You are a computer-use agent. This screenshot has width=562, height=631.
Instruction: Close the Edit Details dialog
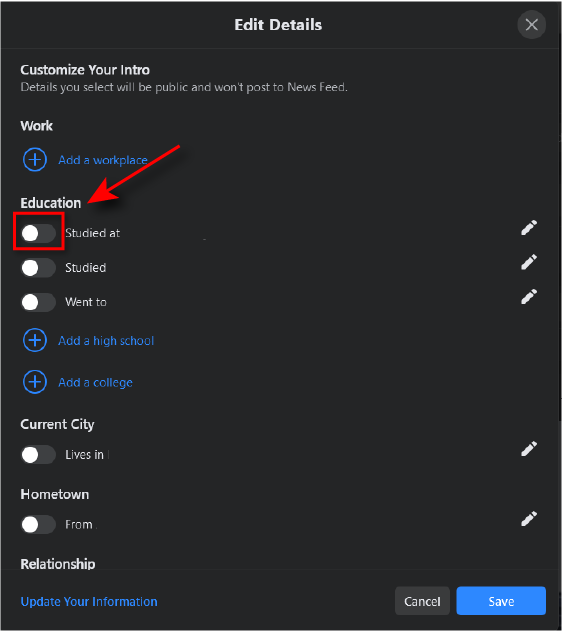(x=531, y=25)
